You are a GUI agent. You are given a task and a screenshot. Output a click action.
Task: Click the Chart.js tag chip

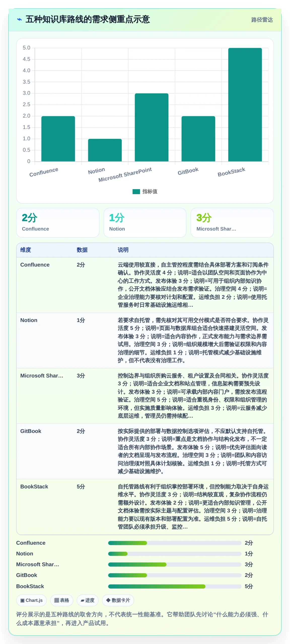click(31, 600)
